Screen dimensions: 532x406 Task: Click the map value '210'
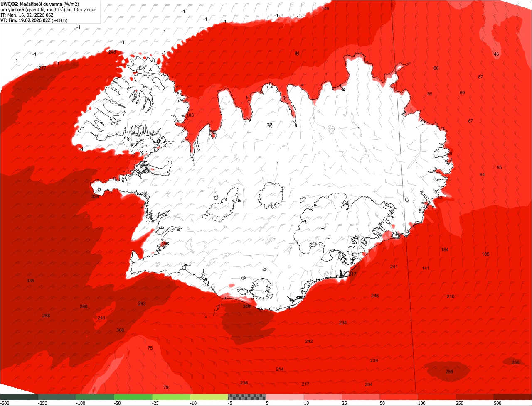point(451,297)
